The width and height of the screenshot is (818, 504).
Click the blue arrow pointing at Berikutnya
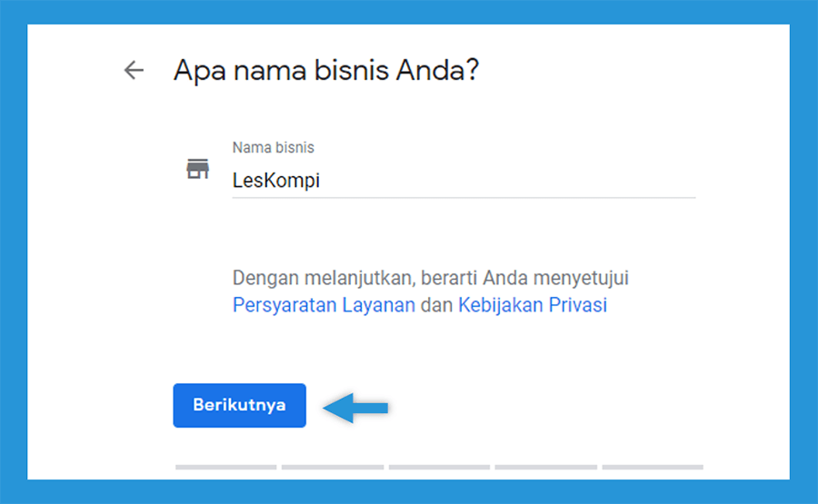[x=355, y=408]
